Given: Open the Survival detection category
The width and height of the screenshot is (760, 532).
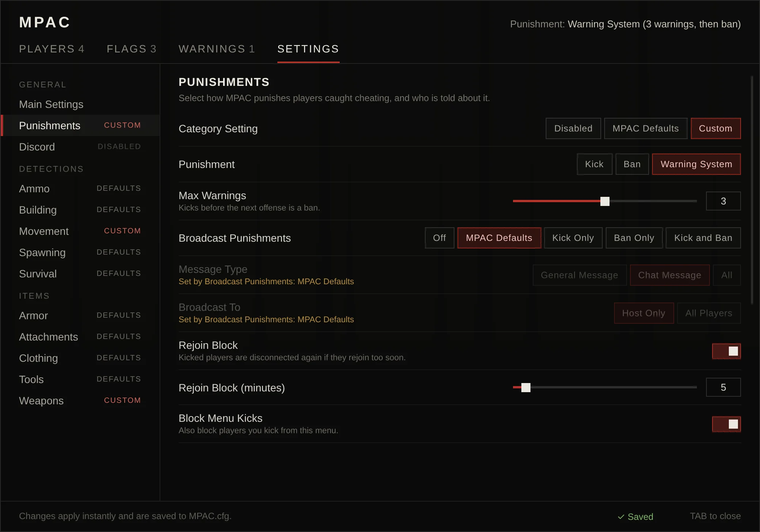Looking at the screenshot, I should coord(80,274).
